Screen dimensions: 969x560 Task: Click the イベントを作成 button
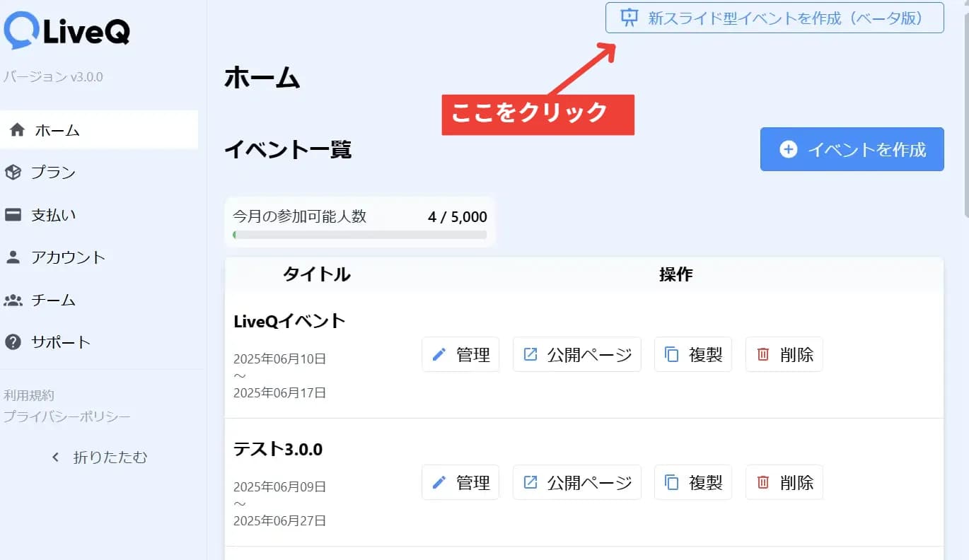click(852, 149)
